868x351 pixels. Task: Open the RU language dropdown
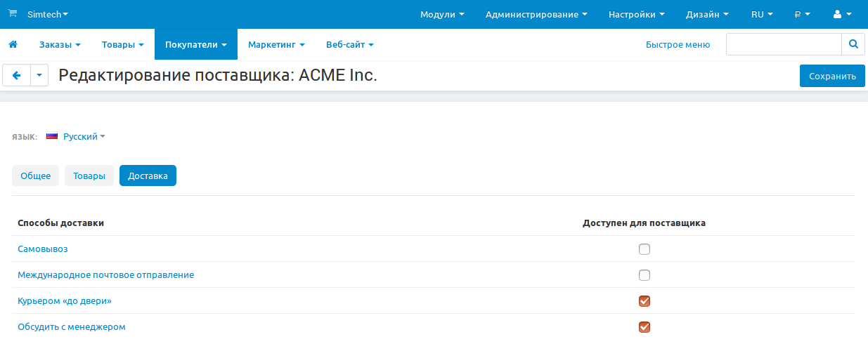click(762, 14)
